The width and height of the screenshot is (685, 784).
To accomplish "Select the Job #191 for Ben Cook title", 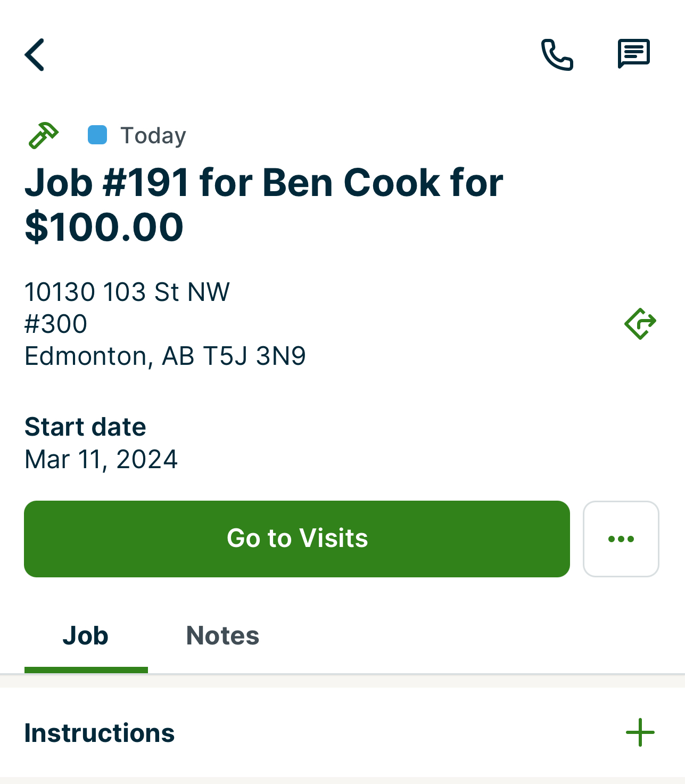I will pyautogui.click(x=263, y=183).
